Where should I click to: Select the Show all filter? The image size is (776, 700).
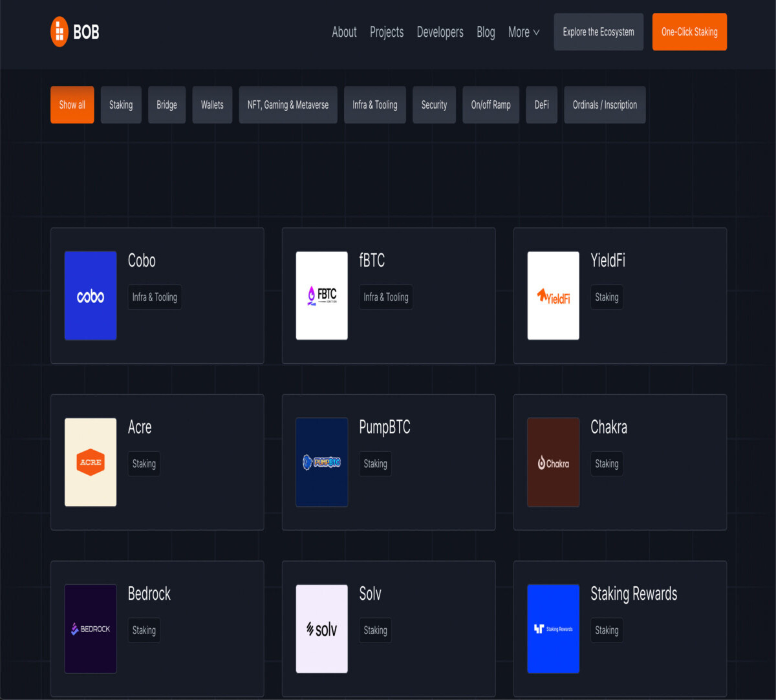pyautogui.click(x=72, y=105)
